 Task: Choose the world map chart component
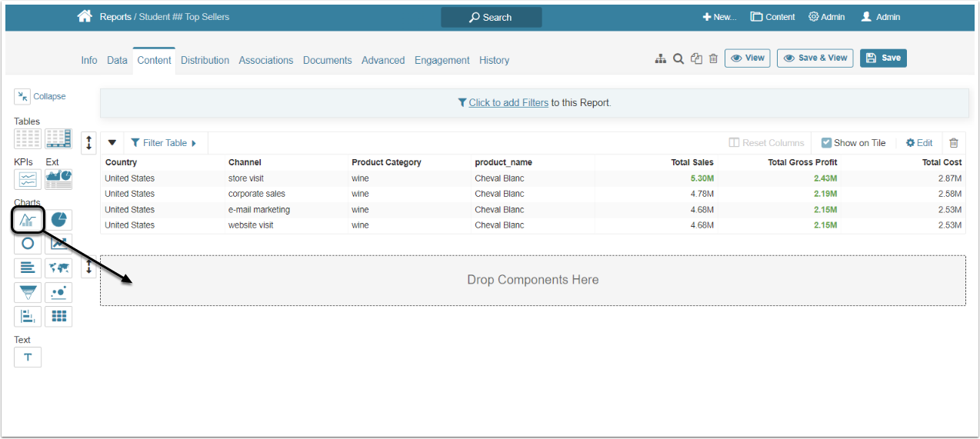click(58, 268)
